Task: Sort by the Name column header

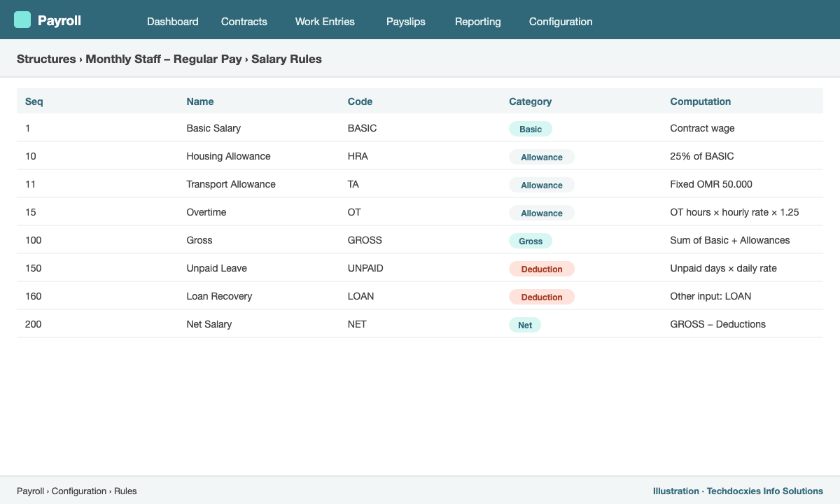Action: pyautogui.click(x=200, y=101)
